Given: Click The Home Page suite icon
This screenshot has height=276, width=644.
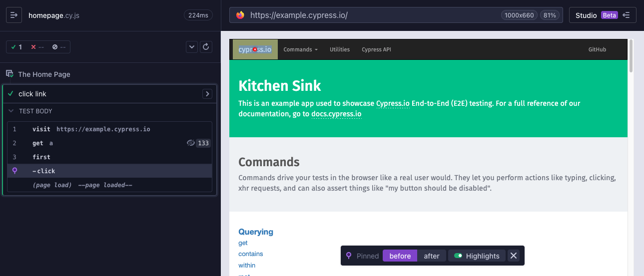Looking at the screenshot, I should click(x=9, y=74).
